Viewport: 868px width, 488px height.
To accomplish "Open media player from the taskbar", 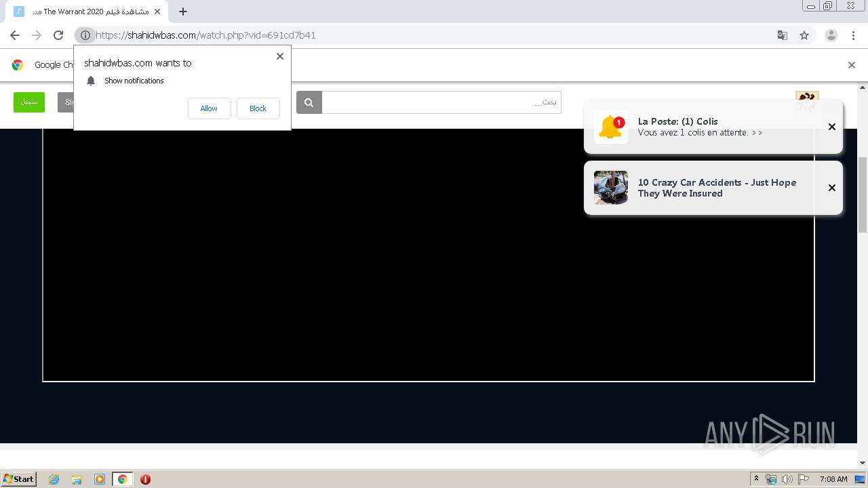I will 100,479.
